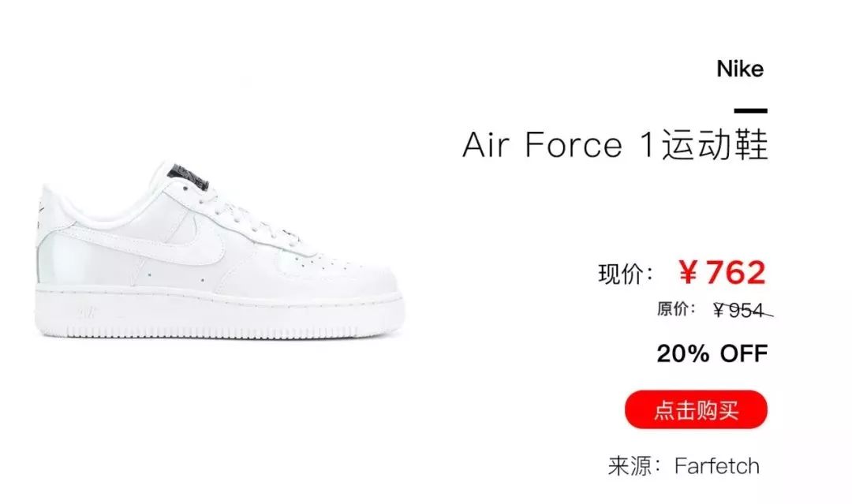Click the 原价 original price label
The image size is (852, 504).
click(x=675, y=309)
